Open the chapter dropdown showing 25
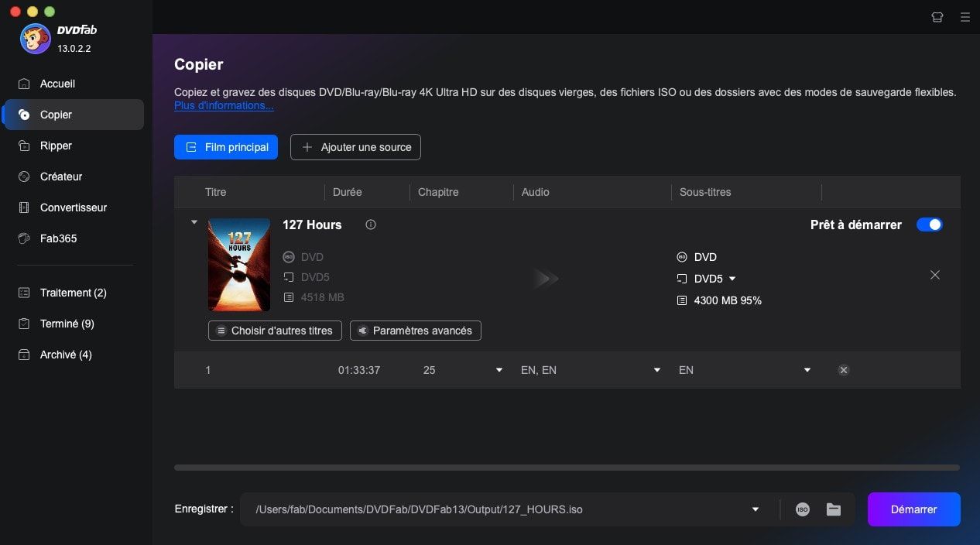This screenshot has height=545, width=980. [499, 370]
